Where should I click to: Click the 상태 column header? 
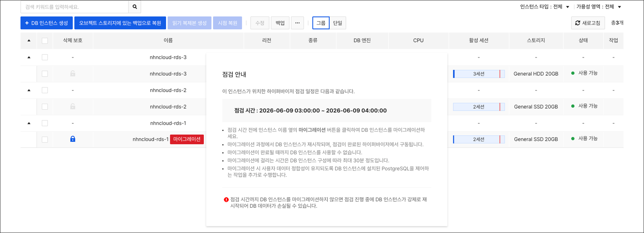(x=583, y=41)
